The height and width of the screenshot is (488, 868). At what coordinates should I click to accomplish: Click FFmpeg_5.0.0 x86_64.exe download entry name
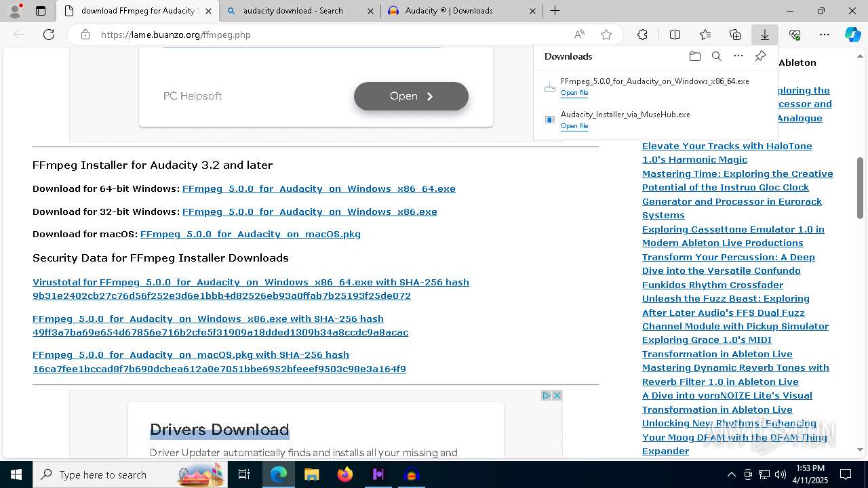[655, 81]
